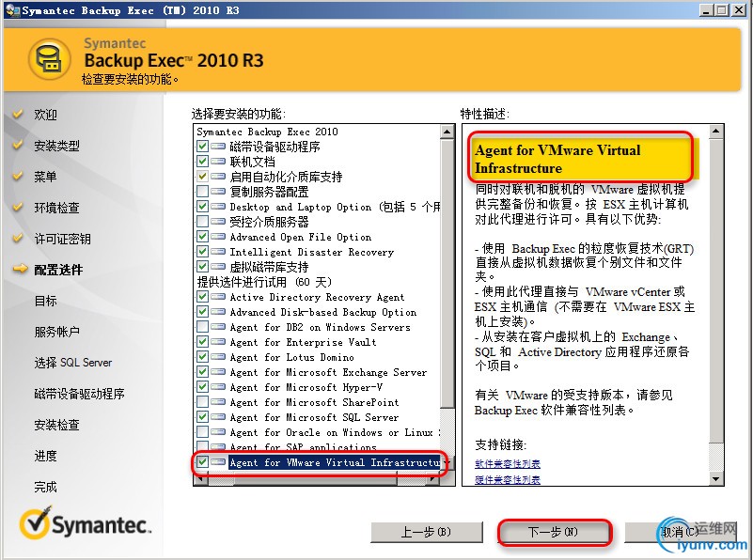Check Agent for Oracle on Windows or Linux
This screenshot has height=560, width=753.
pos(202,432)
